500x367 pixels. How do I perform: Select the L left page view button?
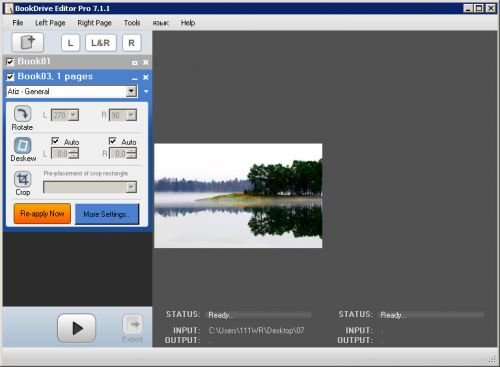[x=70, y=43]
